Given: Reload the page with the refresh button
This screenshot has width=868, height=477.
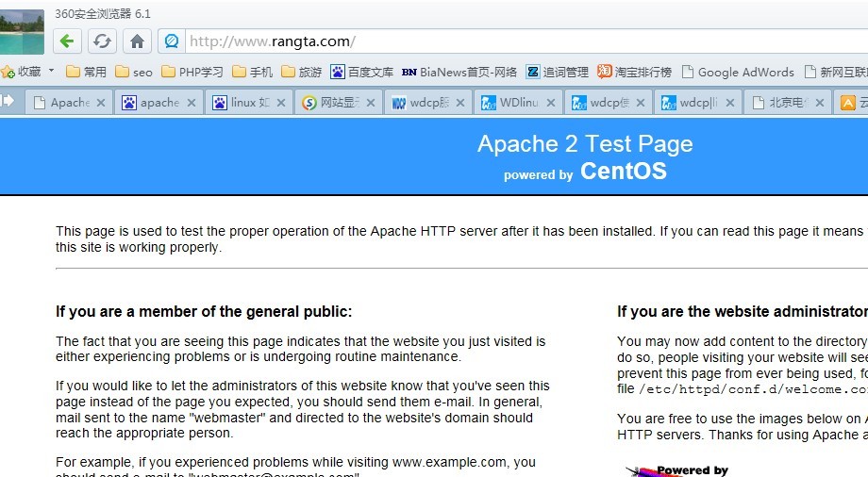Looking at the screenshot, I should coord(103,41).
